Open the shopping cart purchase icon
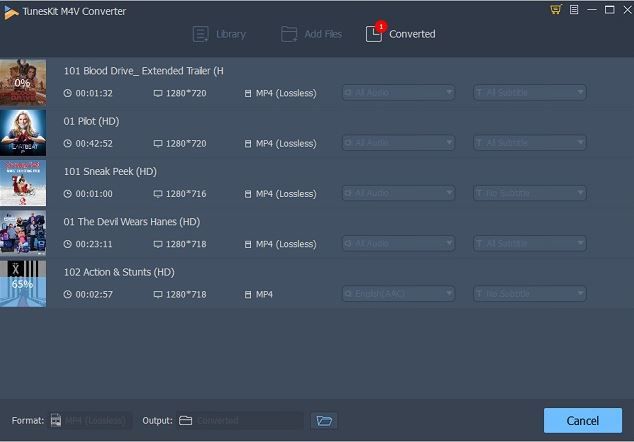Image resolution: width=634 pixels, height=442 pixels. pyautogui.click(x=556, y=9)
